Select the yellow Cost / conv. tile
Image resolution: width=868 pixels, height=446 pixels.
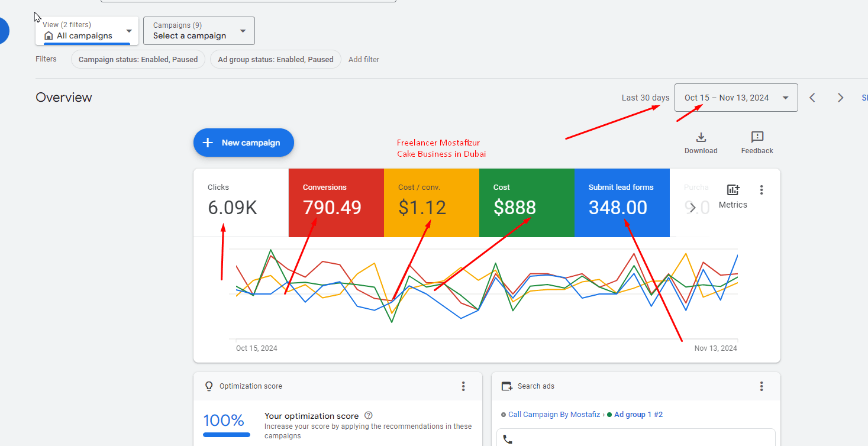coord(431,202)
